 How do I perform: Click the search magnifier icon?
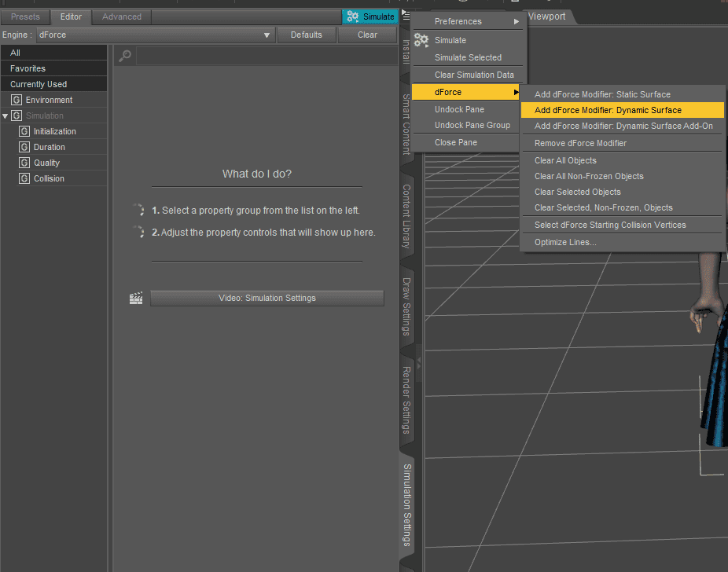coord(124,55)
